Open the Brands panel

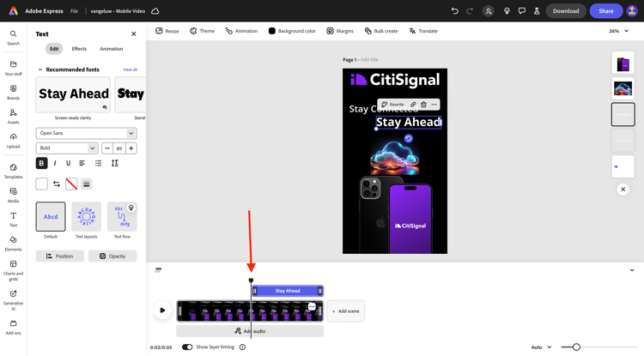[13, 93]
